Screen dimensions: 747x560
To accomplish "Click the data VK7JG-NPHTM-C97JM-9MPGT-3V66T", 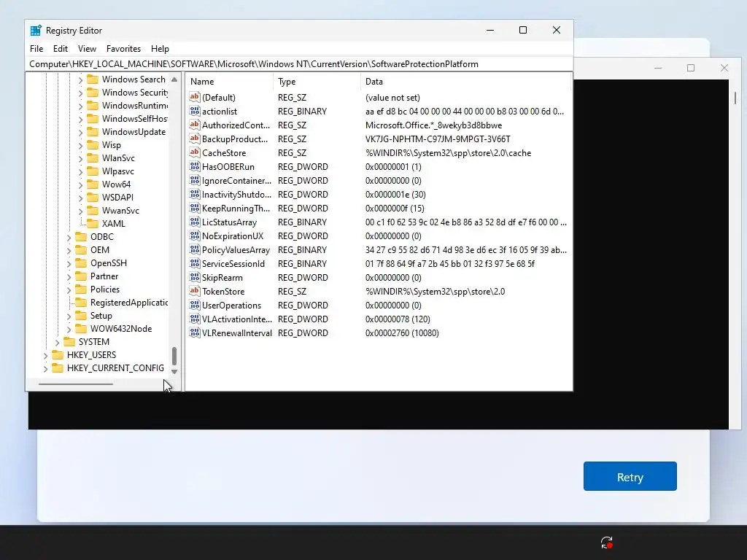I will pyautogui.click(x=438, y=139).
